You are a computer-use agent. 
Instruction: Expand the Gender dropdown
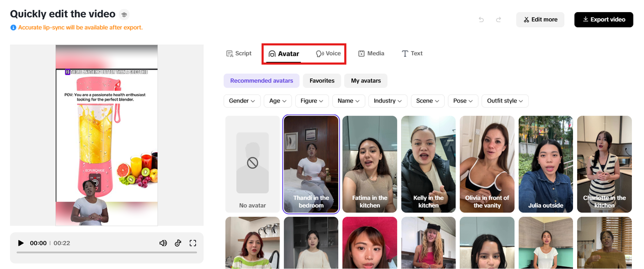242,101
